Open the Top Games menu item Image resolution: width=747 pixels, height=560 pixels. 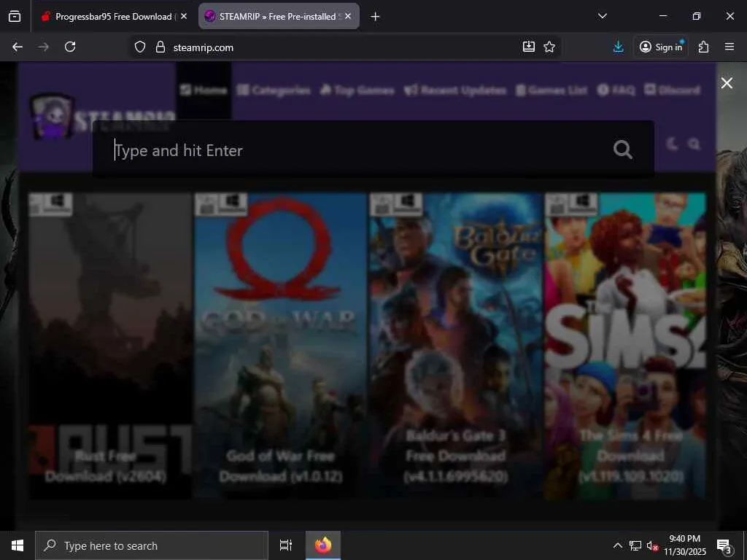(x=357, y=90)
